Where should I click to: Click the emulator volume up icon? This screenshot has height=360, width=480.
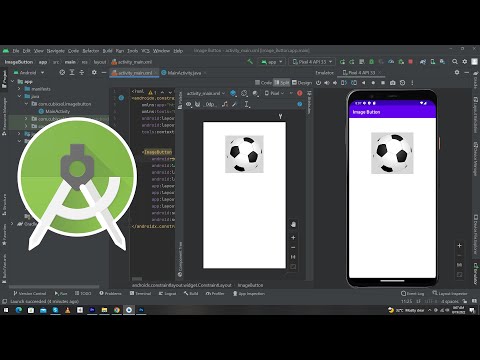327,83
